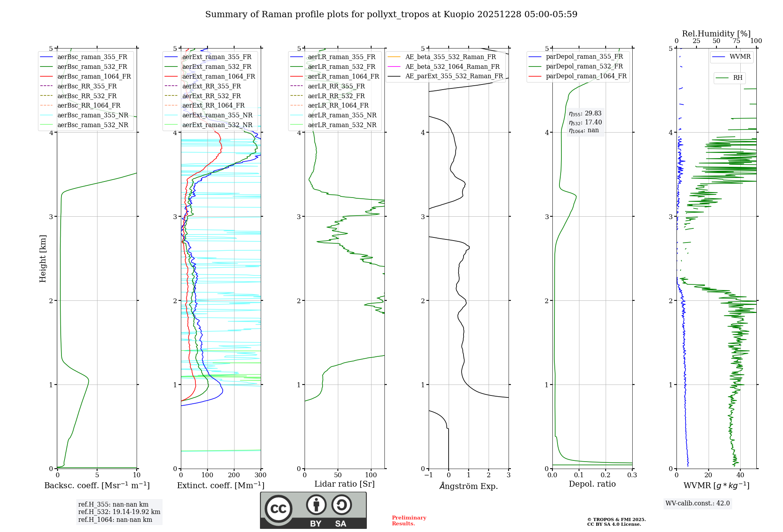Click the aerBsc_raman_355_FR legend entry
783x532 pixels.
tap(92, 57)
